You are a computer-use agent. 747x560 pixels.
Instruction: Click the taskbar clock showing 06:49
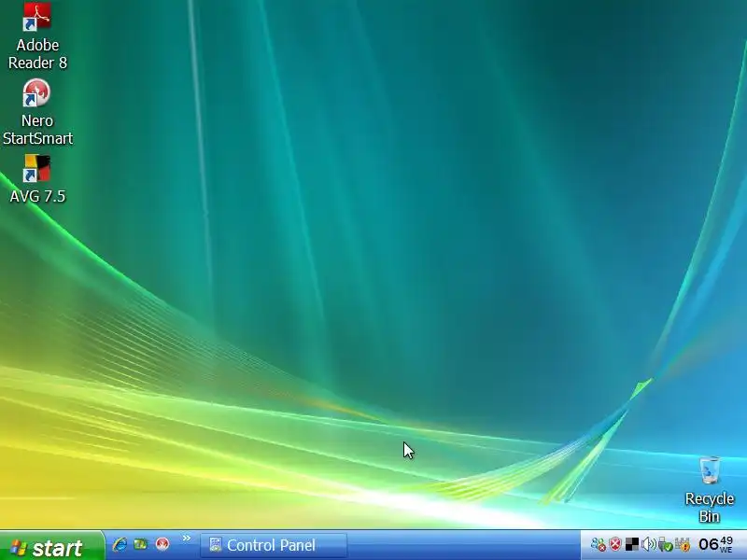[x=715, y=544]
